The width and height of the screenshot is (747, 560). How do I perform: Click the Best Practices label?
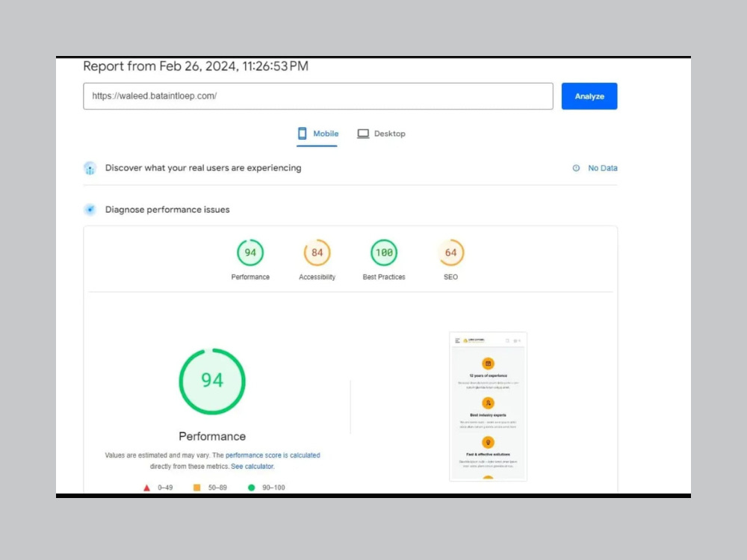(x=384, y=277)
